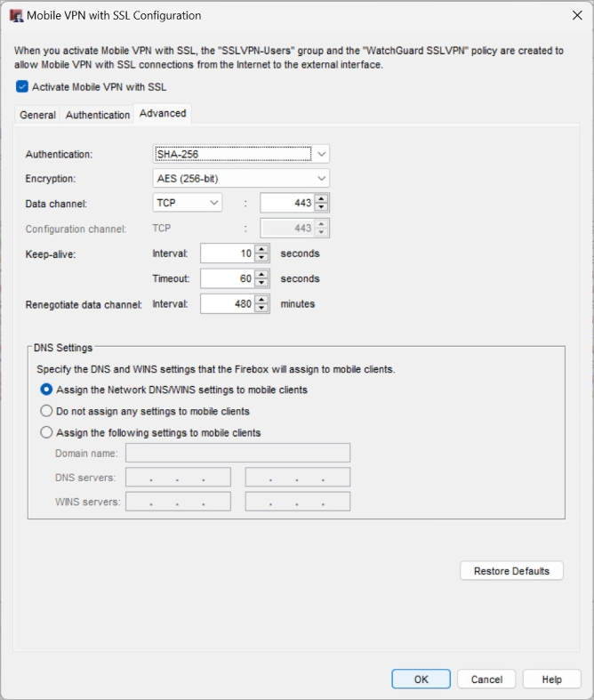Click the Configuration channel label text
Screen dimensions: 594x700
point(76,229)
